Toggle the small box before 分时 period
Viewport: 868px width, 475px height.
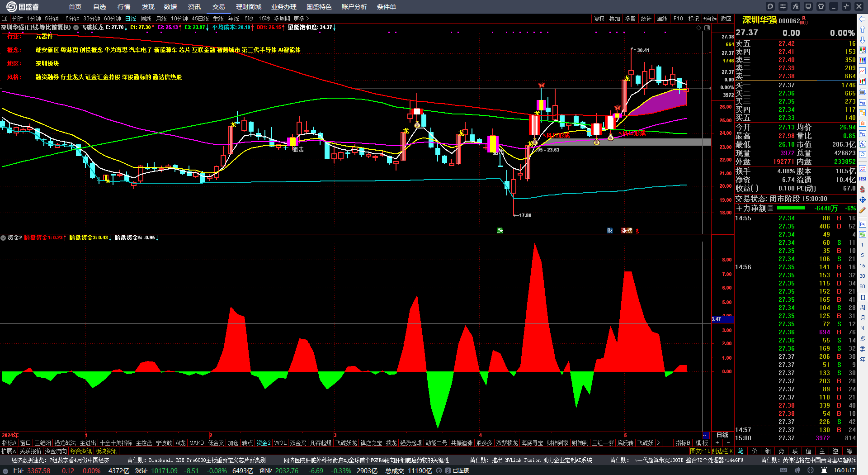(x=5, y=19)
